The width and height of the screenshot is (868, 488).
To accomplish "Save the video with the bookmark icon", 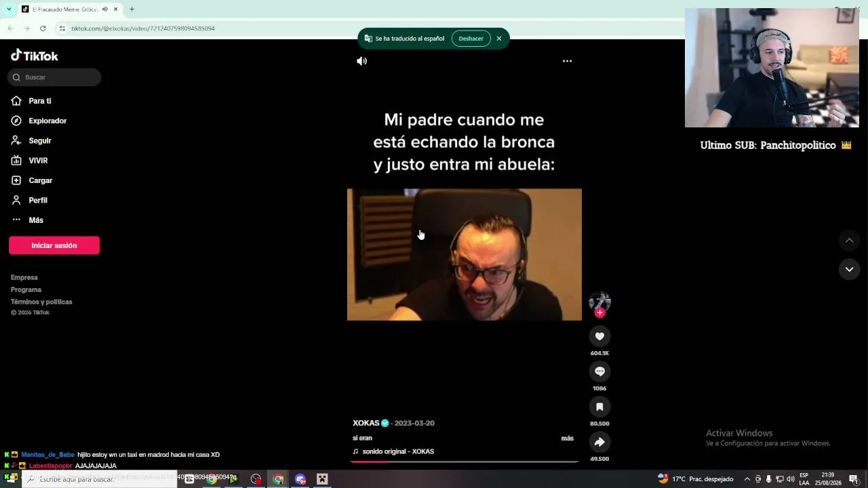I will pyautogui.click(x=599, y=407).
